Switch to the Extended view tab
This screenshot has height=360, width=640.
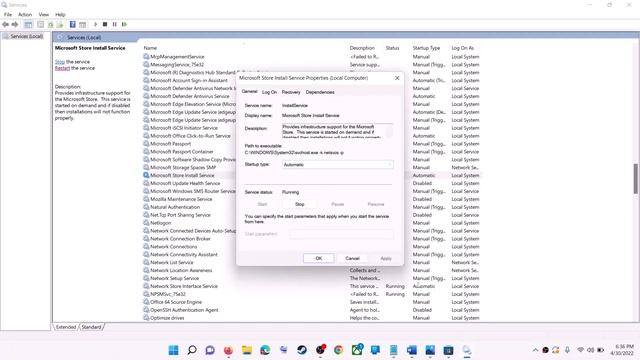pyautogui.click(x=66, y=327)
